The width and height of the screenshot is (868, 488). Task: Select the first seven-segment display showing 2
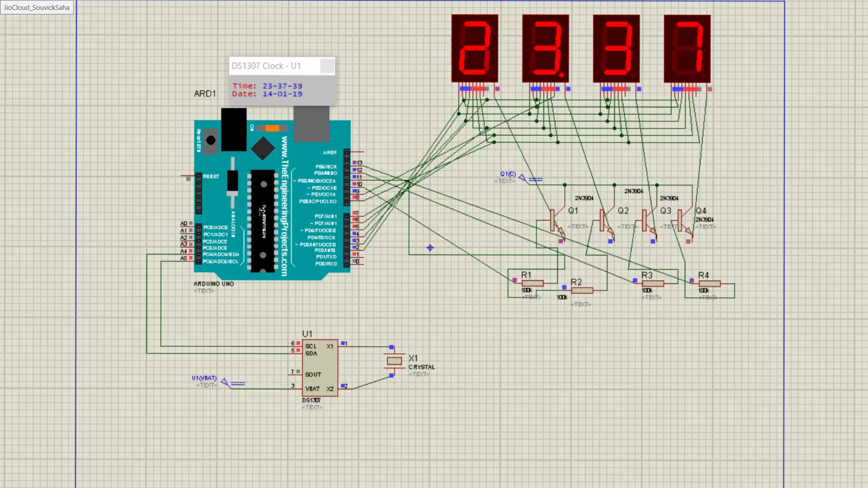(x=475, y=48)
